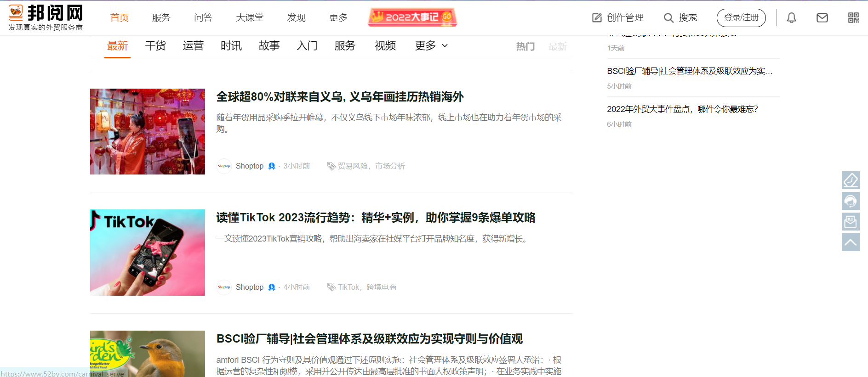The width and height of the screenshot is (868, 377).
Task: Select the 运营 category tab
Action: click(x=193, y=45)
